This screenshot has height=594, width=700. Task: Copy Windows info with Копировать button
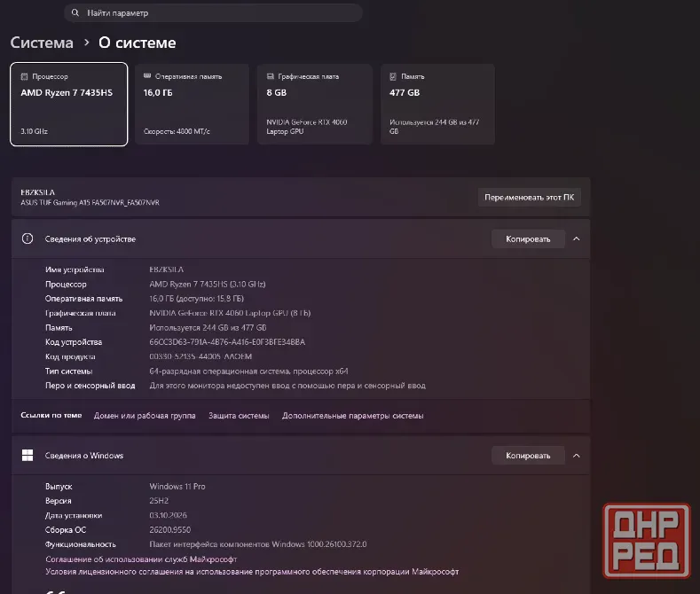[528, 456]
